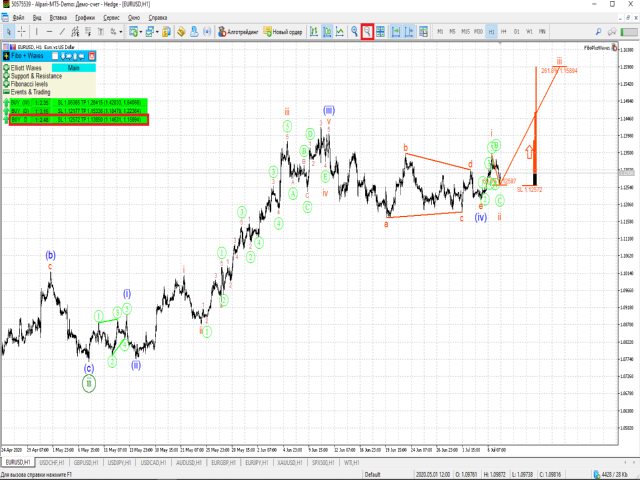Click the Новый ордер button
The height and width of the screenshot is (480, 640).
pyautogui.click(x=283, y=31)
